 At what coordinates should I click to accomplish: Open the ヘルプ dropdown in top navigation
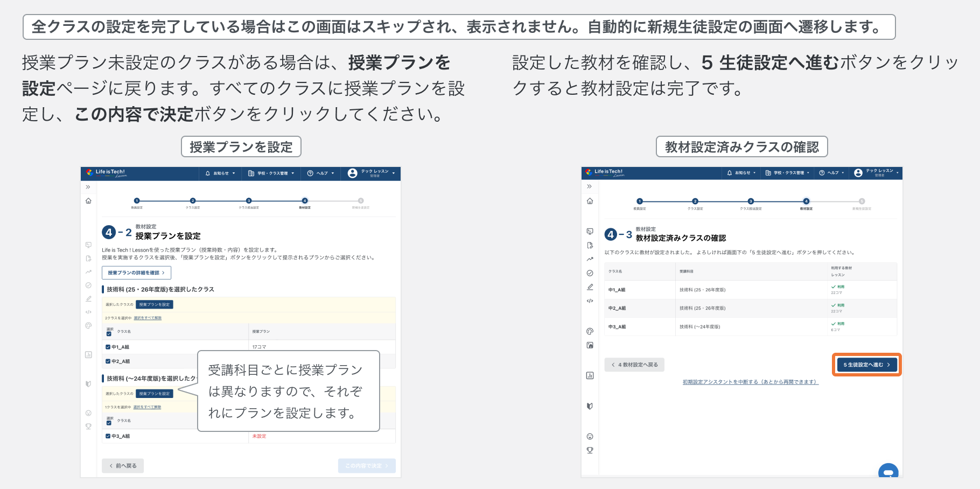(x=832, y=173)
